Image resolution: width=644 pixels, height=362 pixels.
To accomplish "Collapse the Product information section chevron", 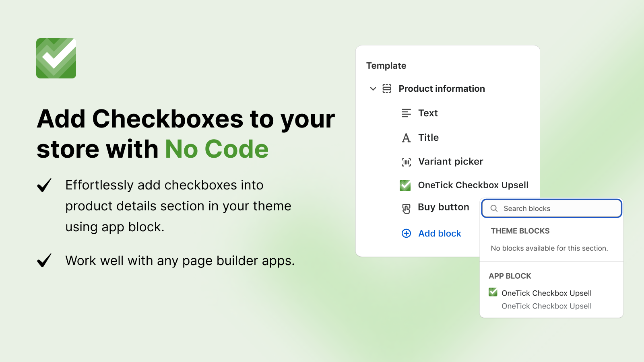I will tap(373, 89).
